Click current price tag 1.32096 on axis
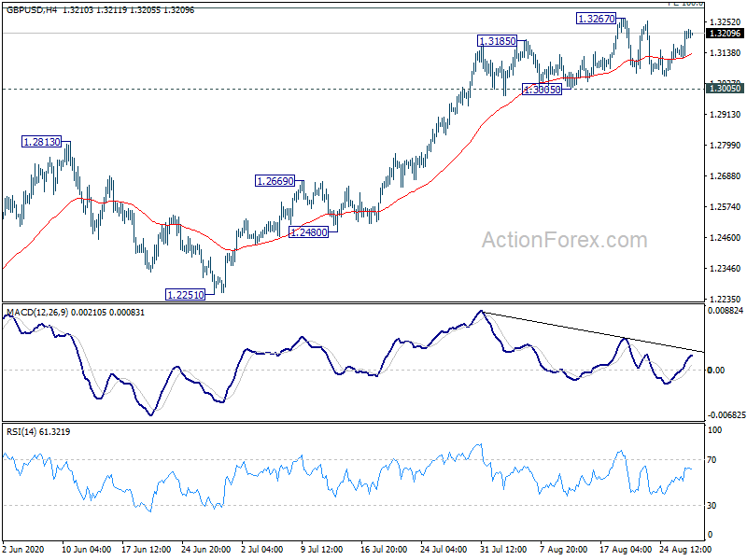 point(725,34)
